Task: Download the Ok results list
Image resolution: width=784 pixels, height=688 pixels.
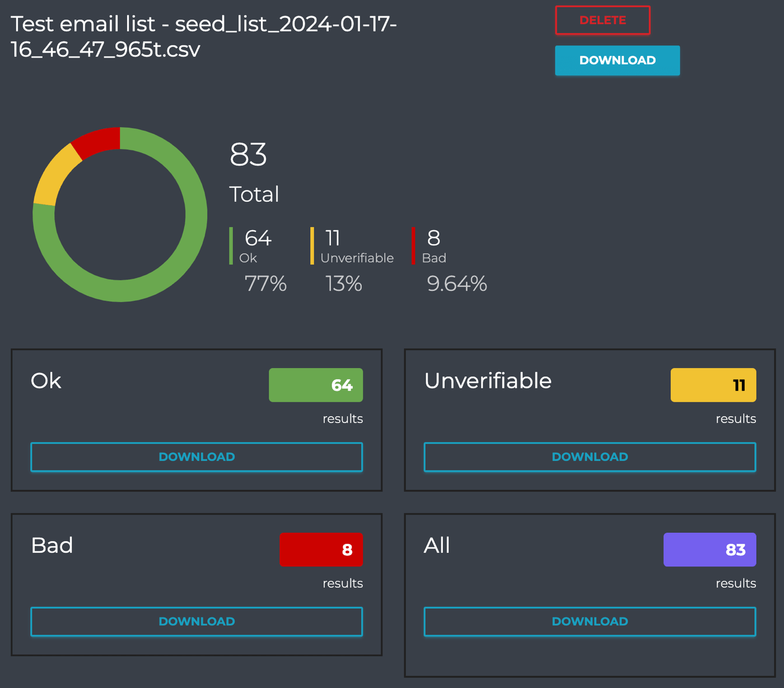Action: [x=197, y=457]
